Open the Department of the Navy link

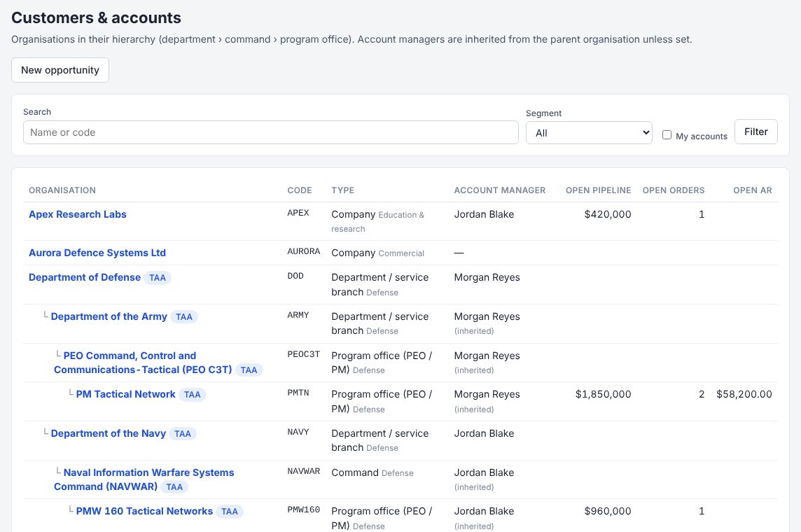click(109, 433)
